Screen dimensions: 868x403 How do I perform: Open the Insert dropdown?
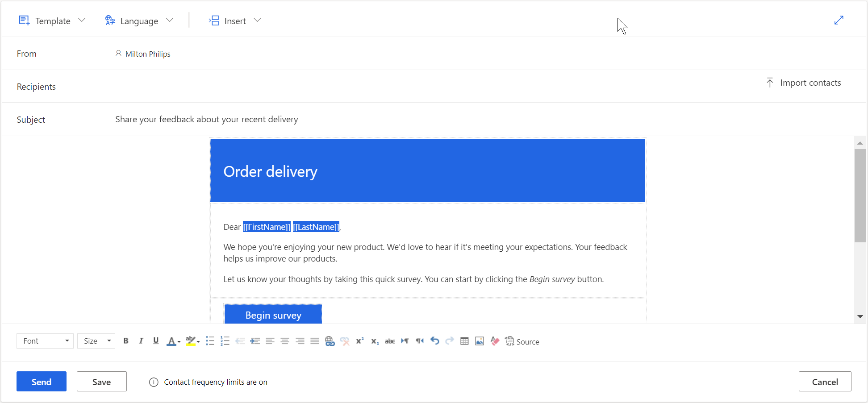(235, 21)
